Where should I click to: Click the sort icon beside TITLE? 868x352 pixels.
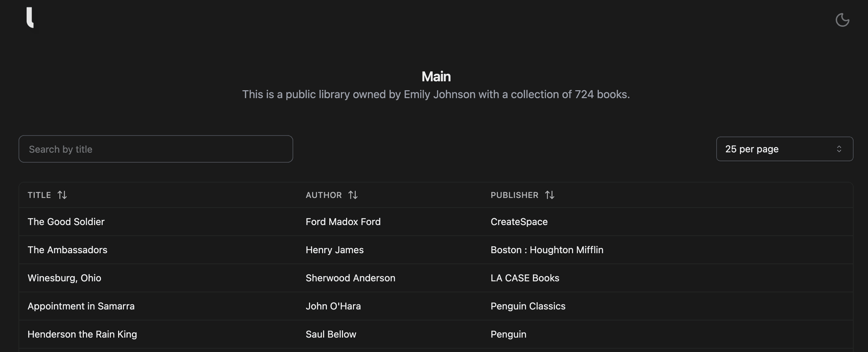[x=63, y=195]
